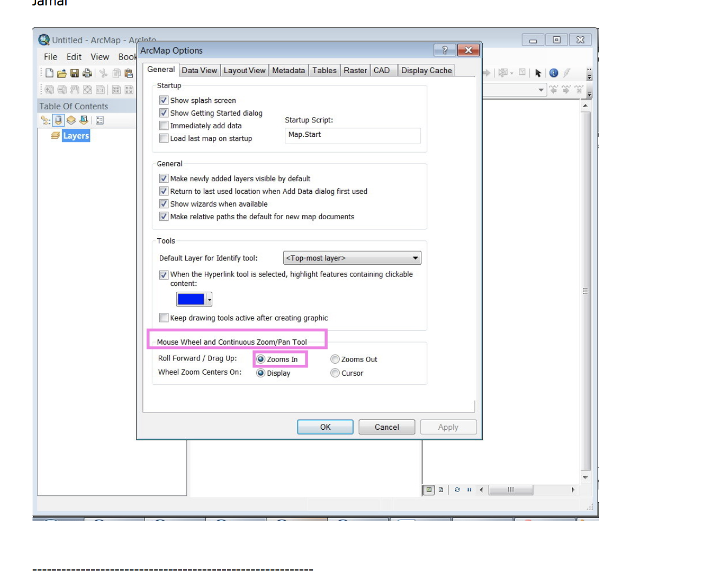The image size is (728, 577).
Task: Choose List By Visibility icon
Action: point(71,120)
